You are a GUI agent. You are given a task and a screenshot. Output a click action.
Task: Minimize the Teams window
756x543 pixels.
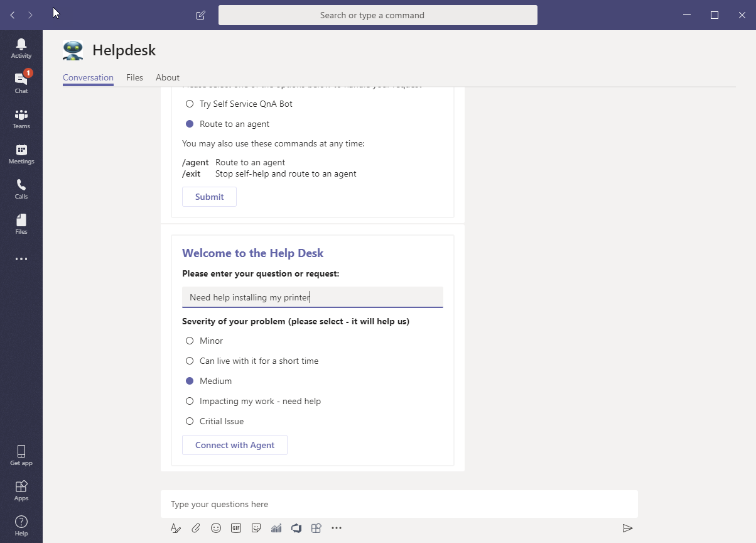pos(687,15)
